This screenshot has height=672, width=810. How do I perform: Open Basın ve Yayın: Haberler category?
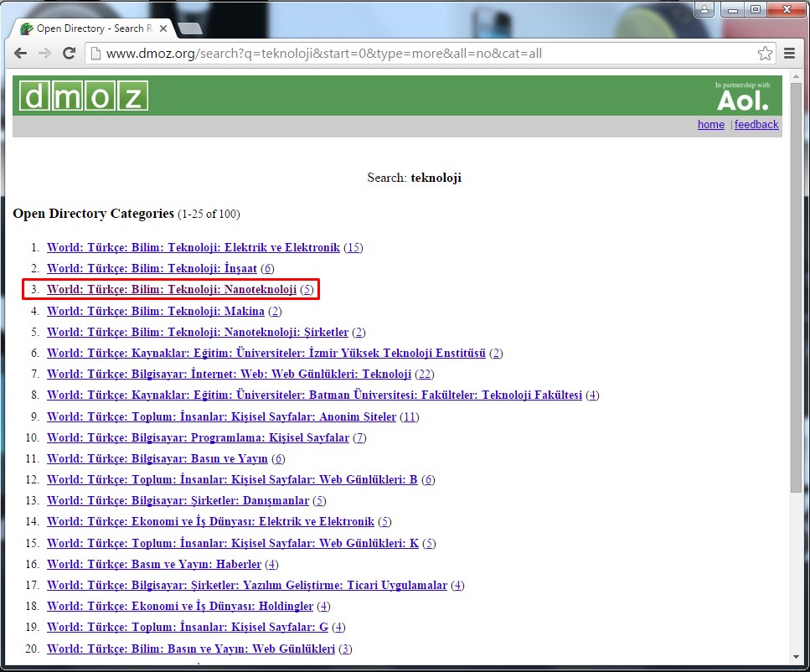coord(154,564)
